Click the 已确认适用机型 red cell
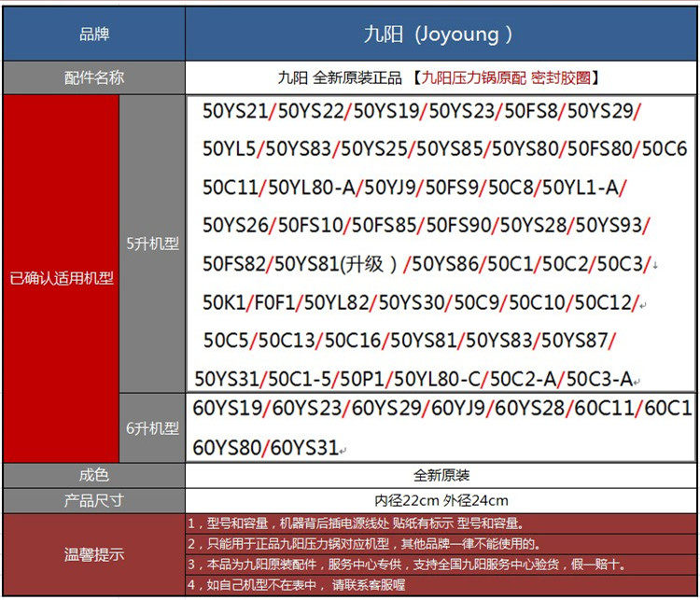 (x=62, y=279)
